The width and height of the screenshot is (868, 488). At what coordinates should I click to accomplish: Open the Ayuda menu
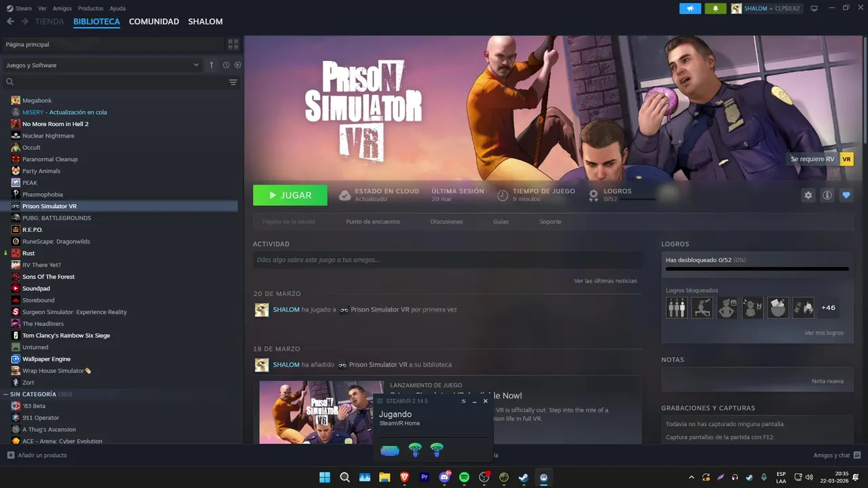coord(117,8)
